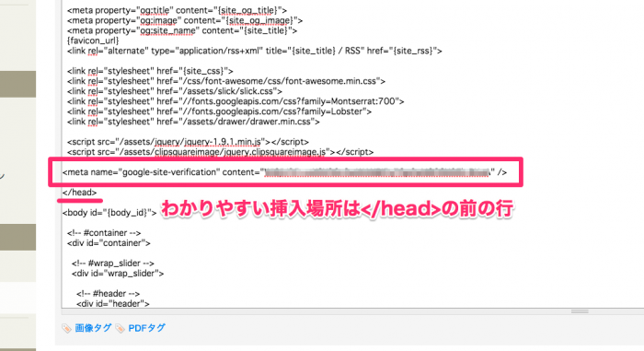Open the 画像タグ link
The image size is (644, 351).
tap(93, 328)
